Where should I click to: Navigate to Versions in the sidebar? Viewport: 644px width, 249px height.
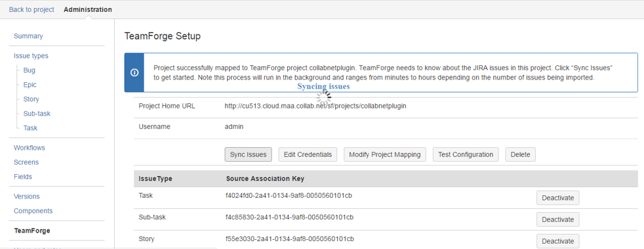click(x=27, y=196)
